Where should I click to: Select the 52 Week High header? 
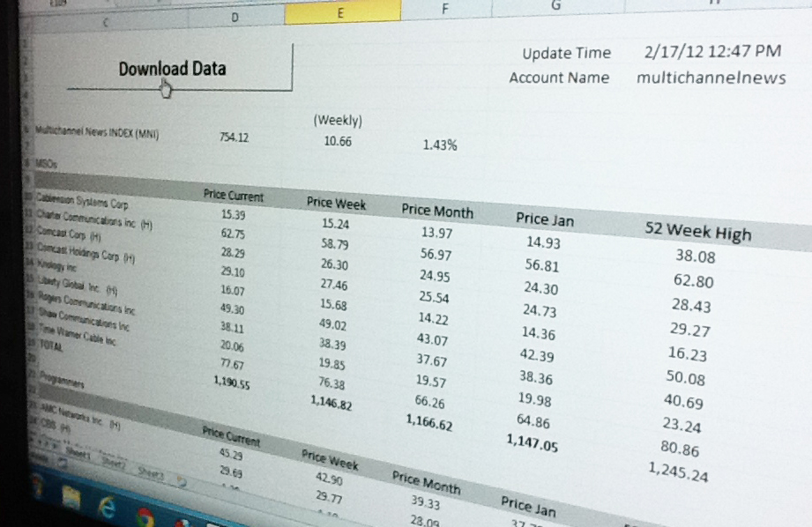(x=698, y=232)
